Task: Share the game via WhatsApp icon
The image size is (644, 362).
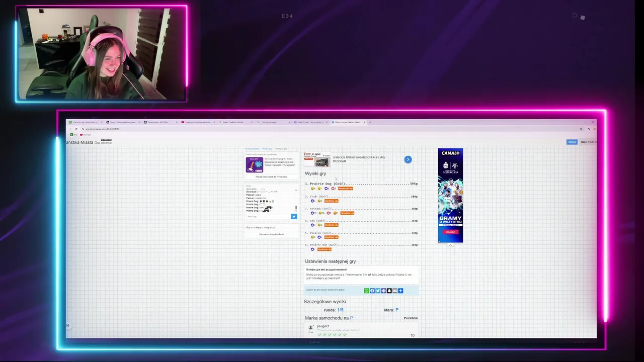Action: tap(367, 291)
